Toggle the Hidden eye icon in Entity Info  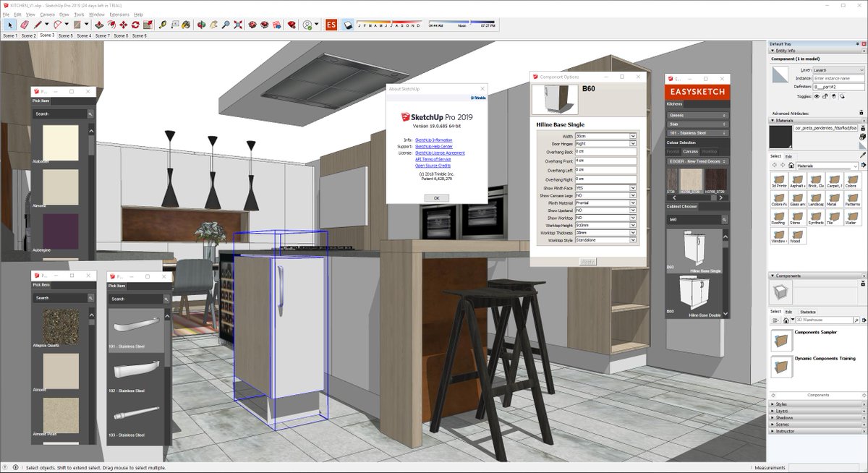pyautogui.click(x=817, y=96)
